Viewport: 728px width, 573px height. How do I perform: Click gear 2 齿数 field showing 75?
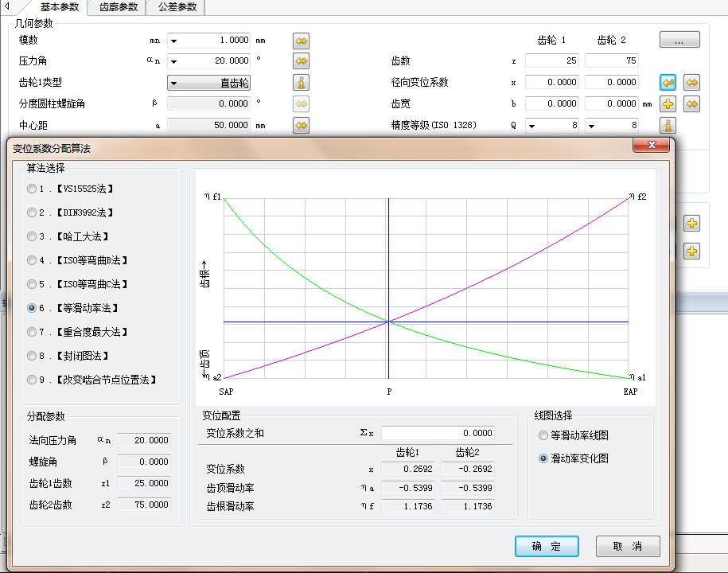click(x=612, y=60)
